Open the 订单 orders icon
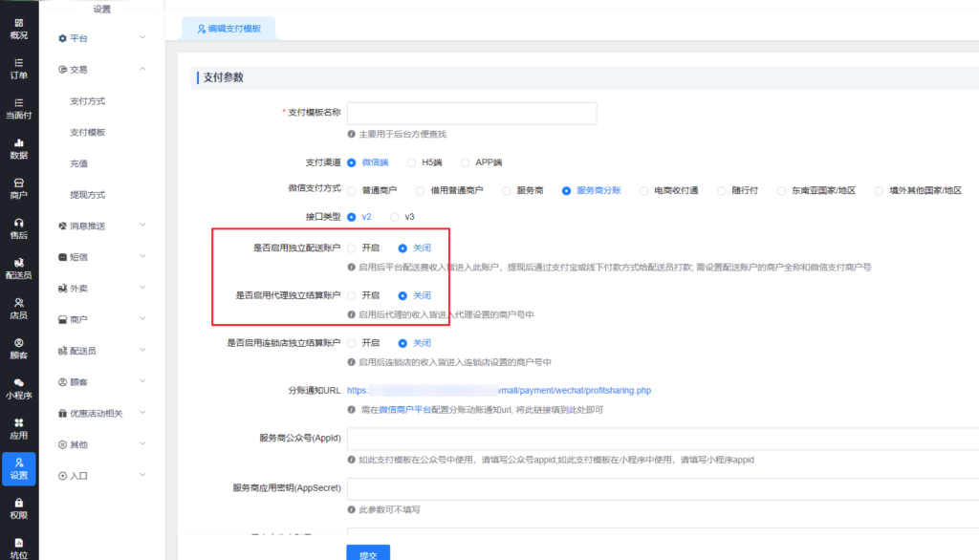The image size is (979, 560). point(18,62)
